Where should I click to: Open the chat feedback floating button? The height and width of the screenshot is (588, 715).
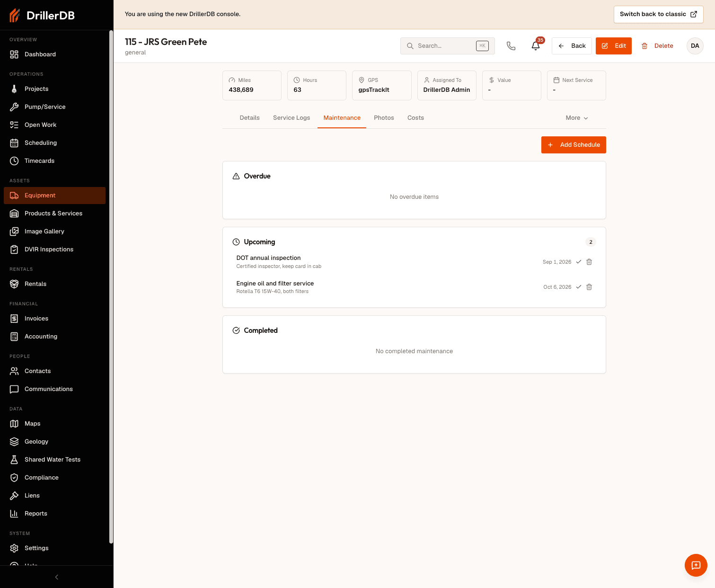coord(696,565)
